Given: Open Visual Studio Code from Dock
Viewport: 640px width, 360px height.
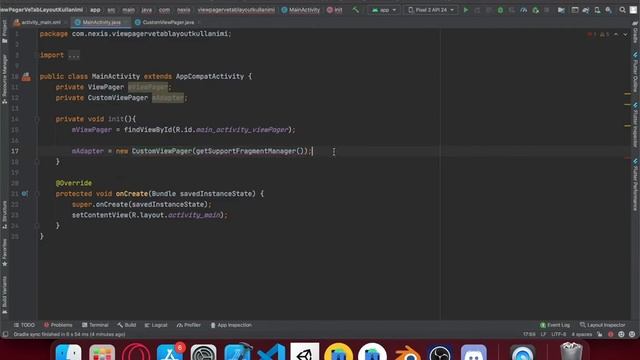Looking at the screenshot, I should pos(271,352).
